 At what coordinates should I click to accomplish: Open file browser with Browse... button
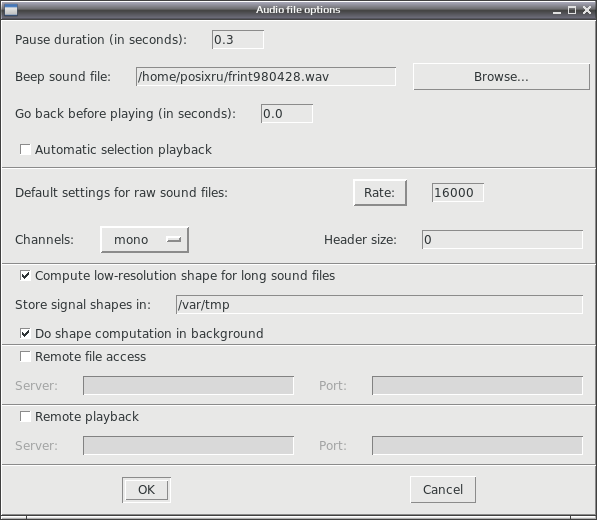click(501, 77)
